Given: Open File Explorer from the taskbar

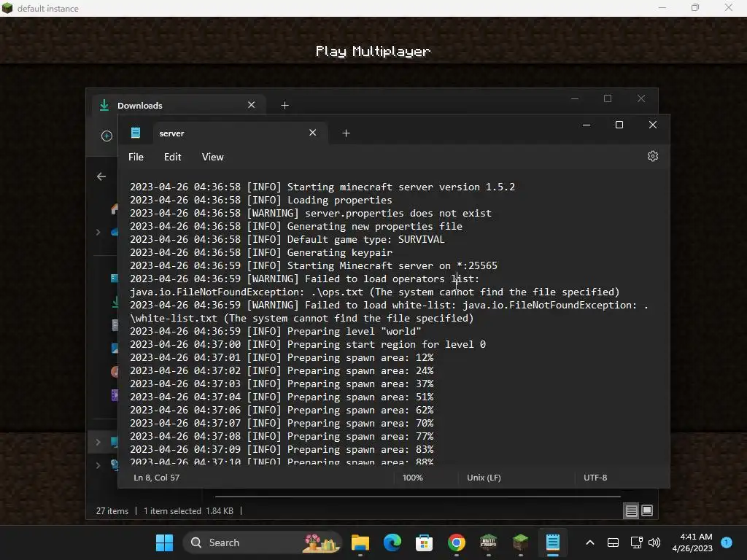Looking at the screenshot, I should coord(360,542).
